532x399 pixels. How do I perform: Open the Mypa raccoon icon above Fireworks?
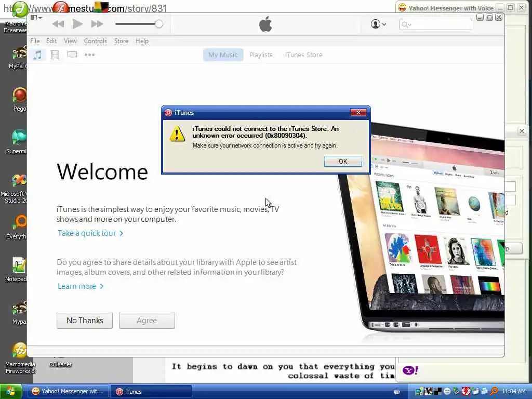tap(19, 312)
